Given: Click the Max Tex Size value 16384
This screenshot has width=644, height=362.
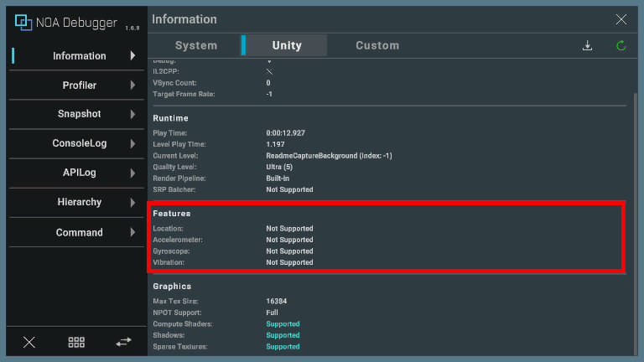Looking at the screenshot, I should [x=277, y=302].
